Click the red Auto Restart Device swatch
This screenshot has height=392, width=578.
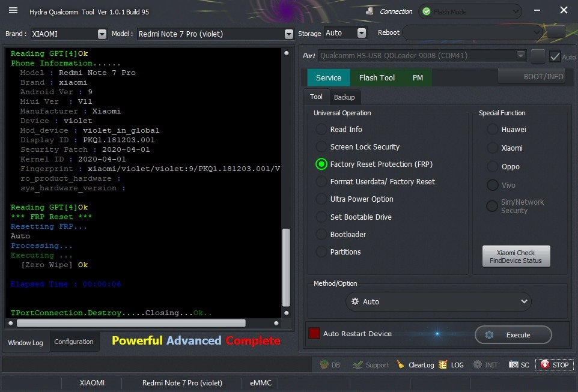point(314,333)
